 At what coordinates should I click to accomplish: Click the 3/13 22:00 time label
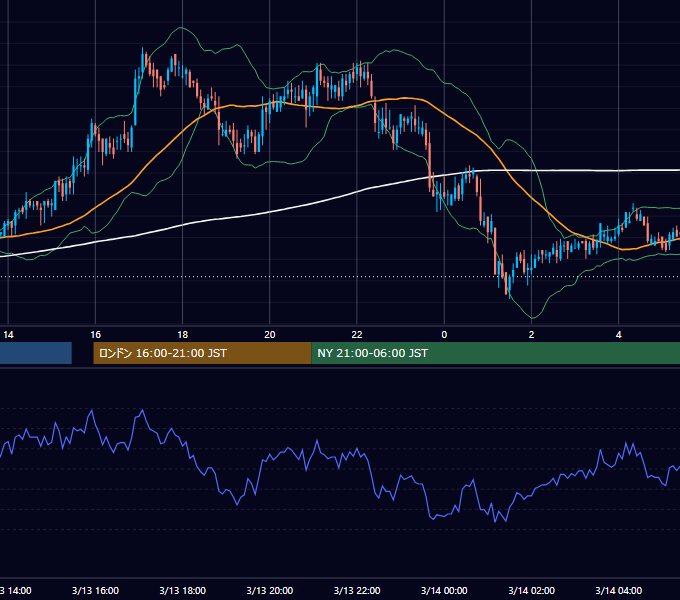[356, 590]
